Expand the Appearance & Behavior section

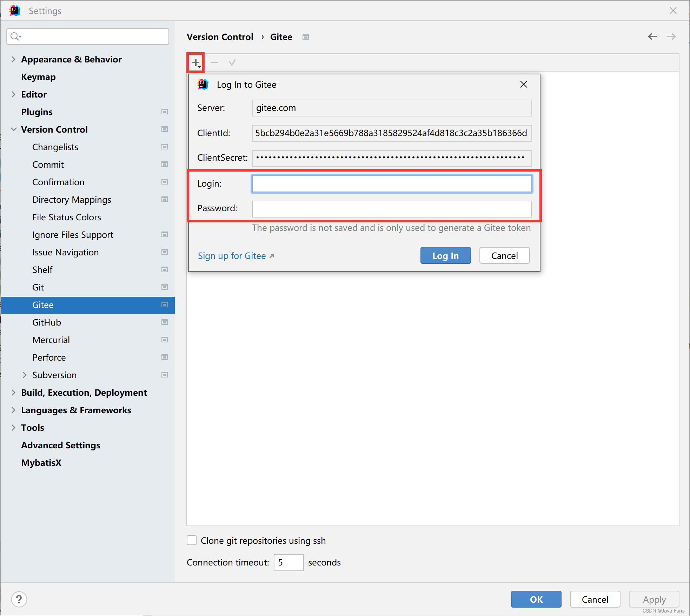tap(13, 59)
